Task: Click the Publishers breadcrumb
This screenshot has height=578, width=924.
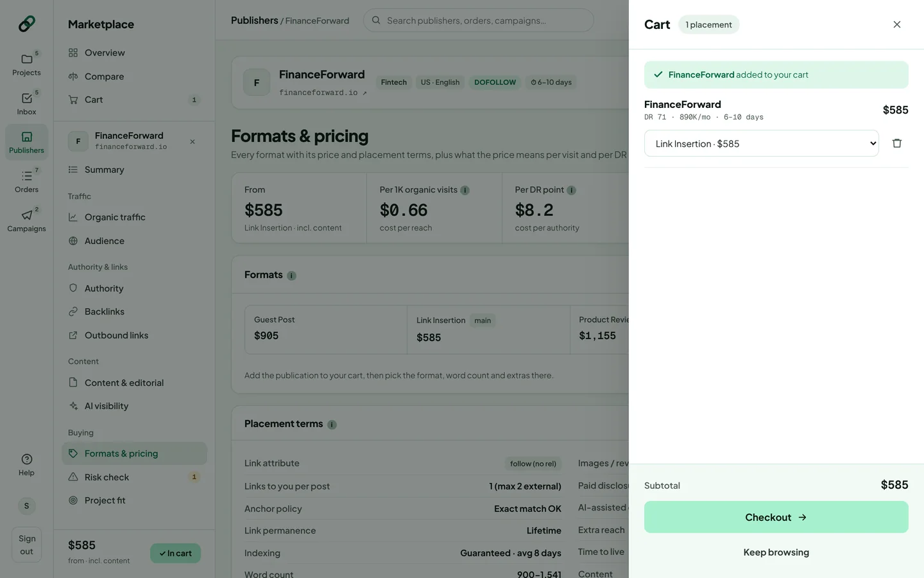Action: pos(254,21)
